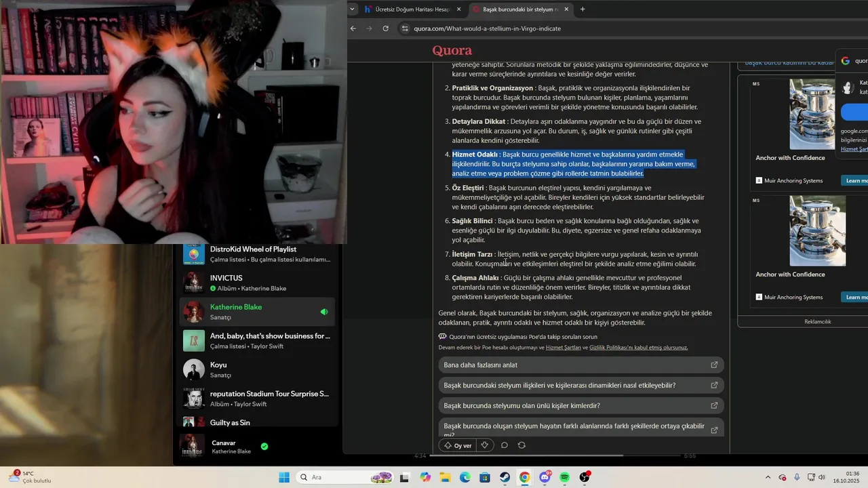Open Windows Start menu
The image size is (868, 488).
[x=284, y=477]
